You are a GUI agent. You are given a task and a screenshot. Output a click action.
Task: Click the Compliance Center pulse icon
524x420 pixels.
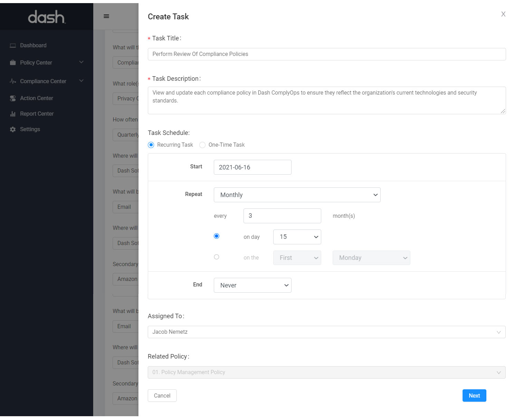(13, 81)
